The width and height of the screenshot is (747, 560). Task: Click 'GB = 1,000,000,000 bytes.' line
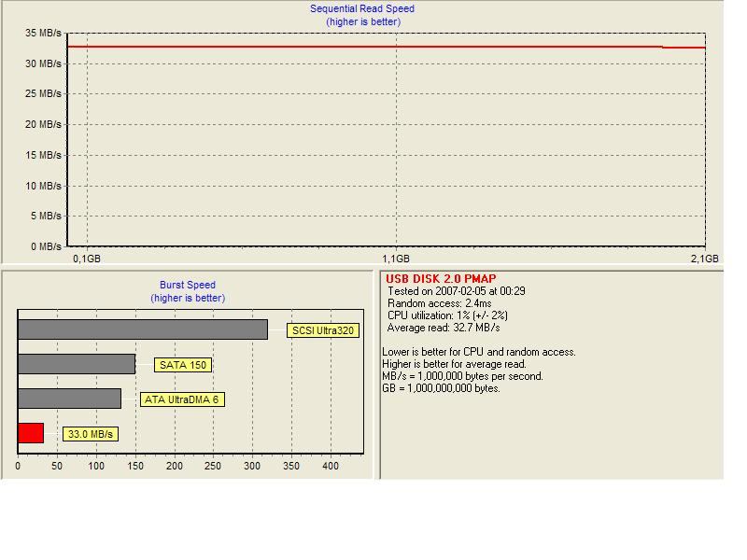point(441,388)
